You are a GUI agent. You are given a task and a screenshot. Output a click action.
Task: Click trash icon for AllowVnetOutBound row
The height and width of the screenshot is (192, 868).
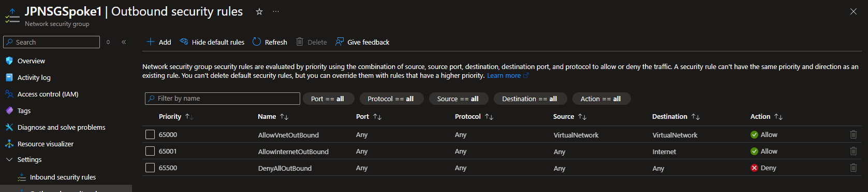tap(854, 134)
